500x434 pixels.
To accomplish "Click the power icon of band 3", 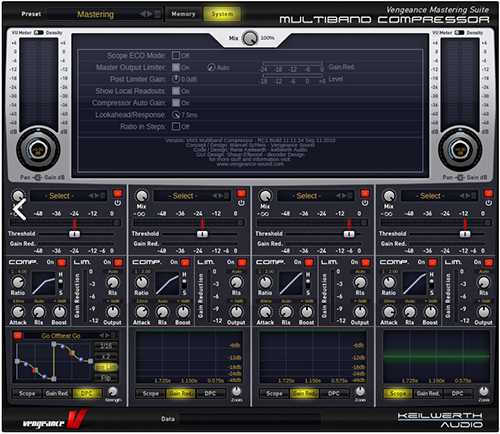I will point(365,203).
